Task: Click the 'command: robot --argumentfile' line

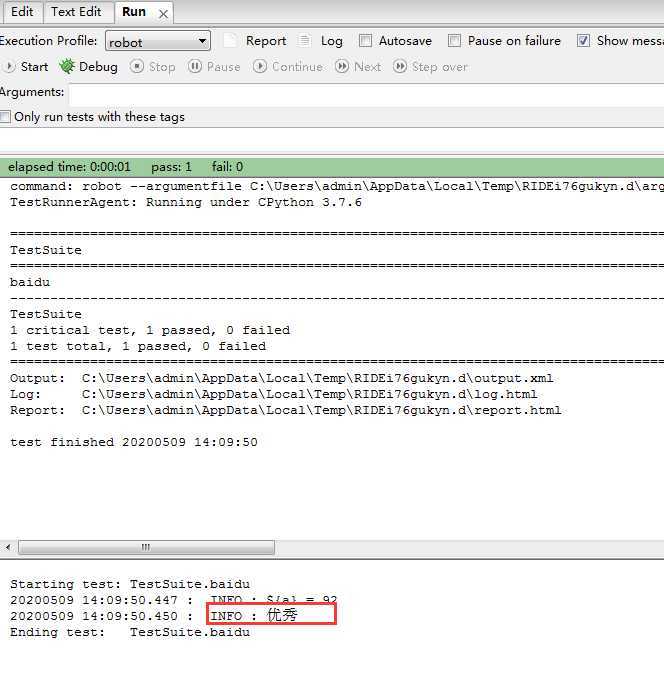Action: click(x=337, y=186)
